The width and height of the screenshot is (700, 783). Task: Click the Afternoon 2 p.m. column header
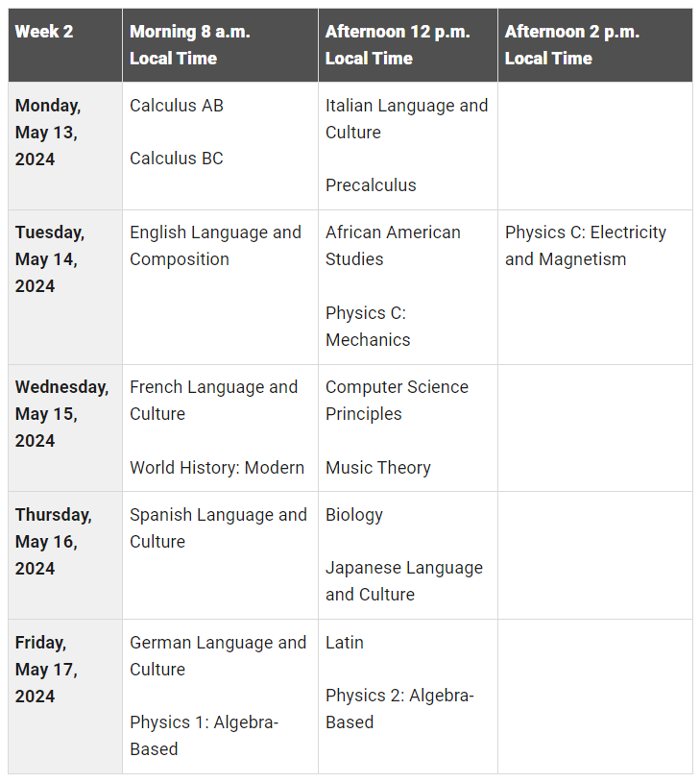click(571, 45)
